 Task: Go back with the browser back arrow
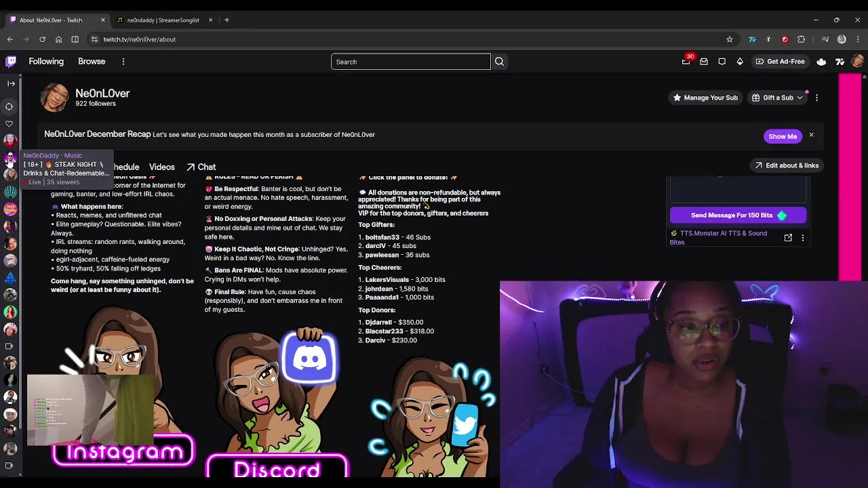coord(10,39)
